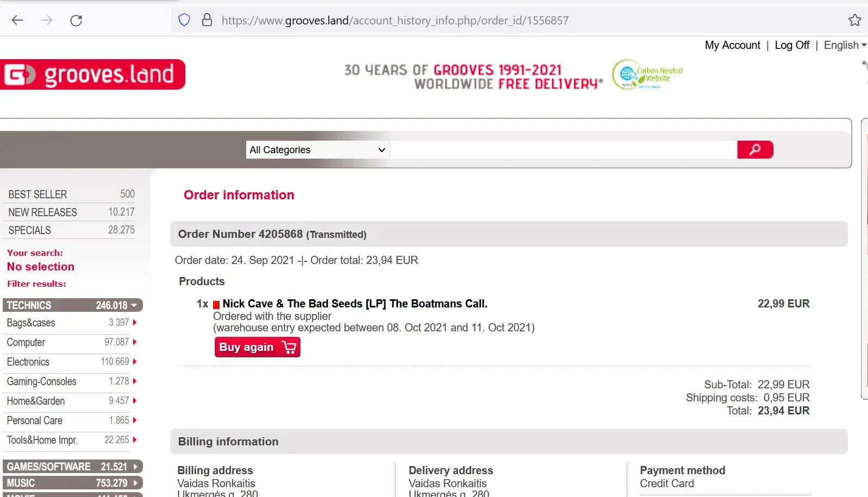Click the 'No selection' search status

41,267
